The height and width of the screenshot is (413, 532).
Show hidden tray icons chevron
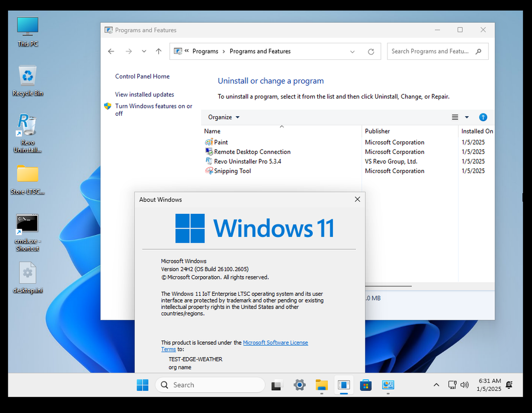pyautogui.click(x=437, y=385)
